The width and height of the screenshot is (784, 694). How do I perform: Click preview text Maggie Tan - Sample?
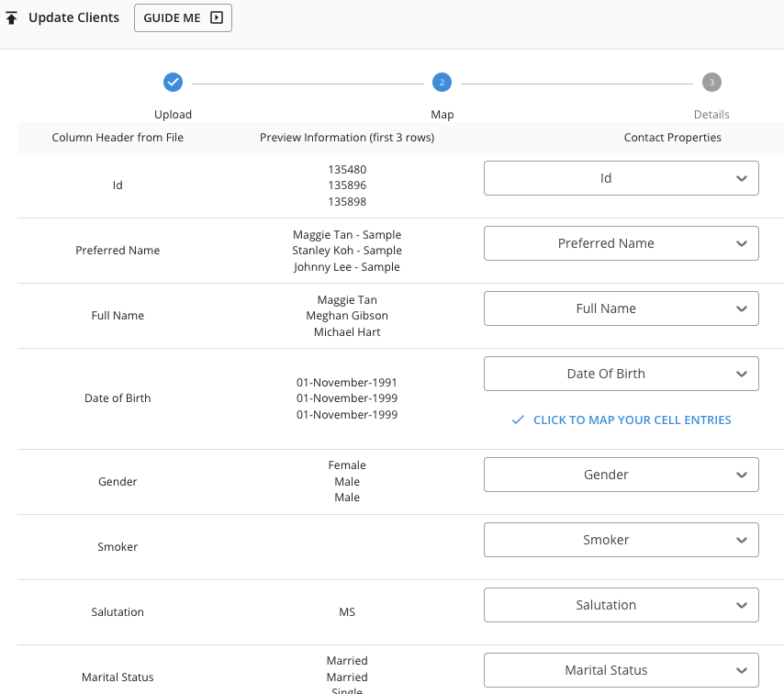pos(347,234)
